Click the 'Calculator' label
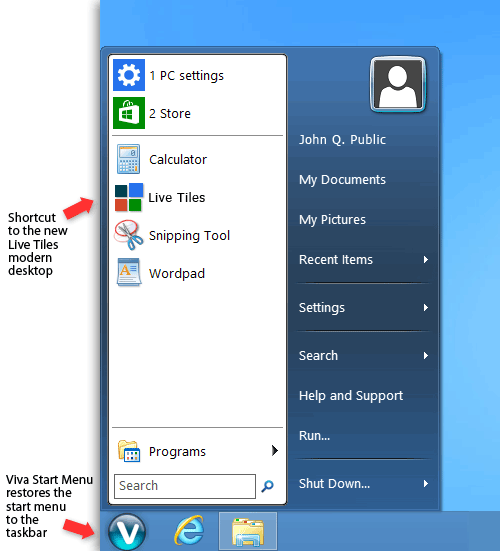This screenshot has width=500, height=551. tap(178, 160)
